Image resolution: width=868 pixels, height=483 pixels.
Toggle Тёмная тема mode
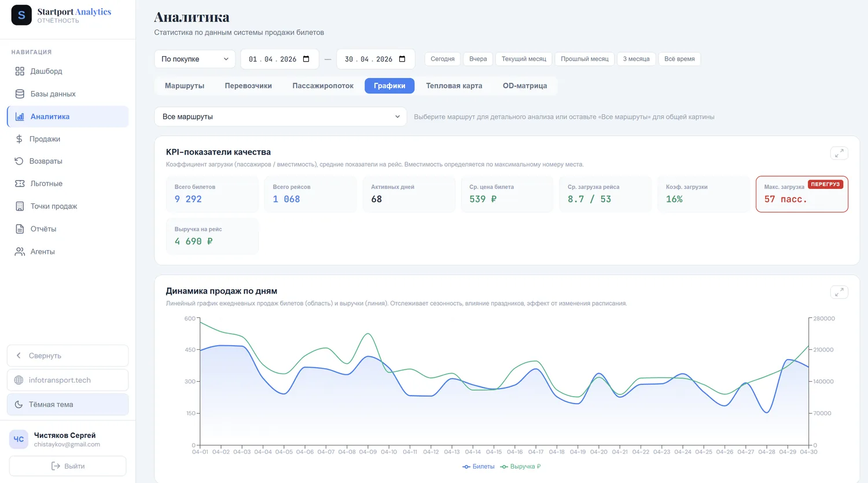click(x=68, y=404)
